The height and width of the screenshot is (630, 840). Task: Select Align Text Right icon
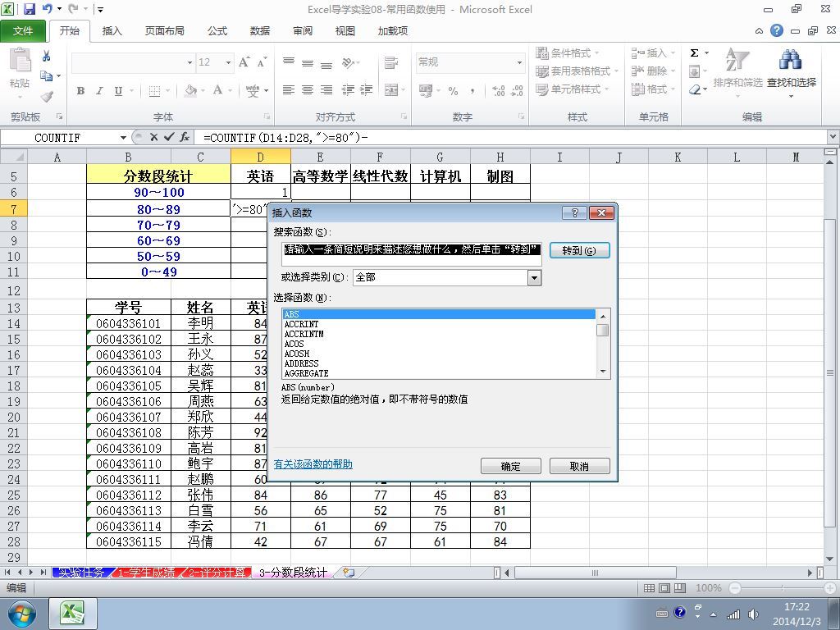(326, 90)
